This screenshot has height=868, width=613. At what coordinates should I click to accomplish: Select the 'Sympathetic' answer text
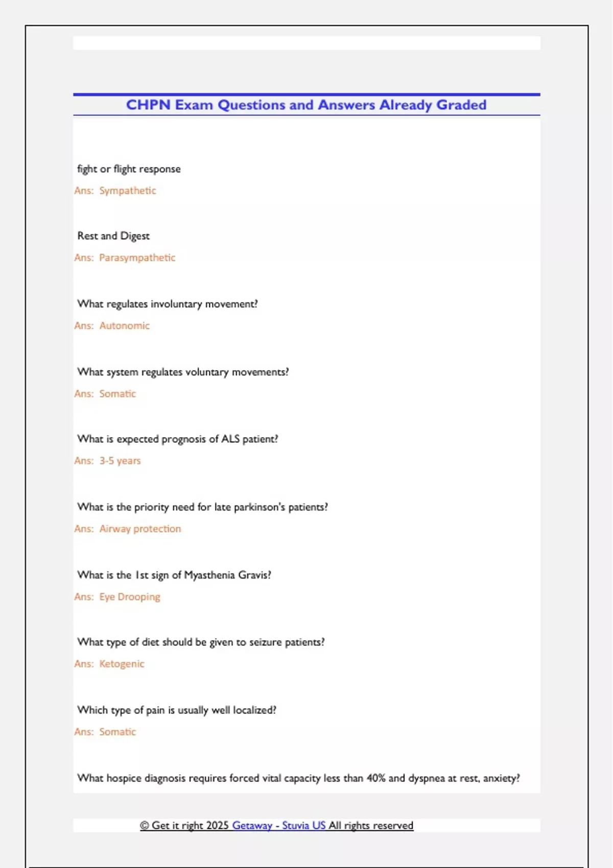pos(127,190)
